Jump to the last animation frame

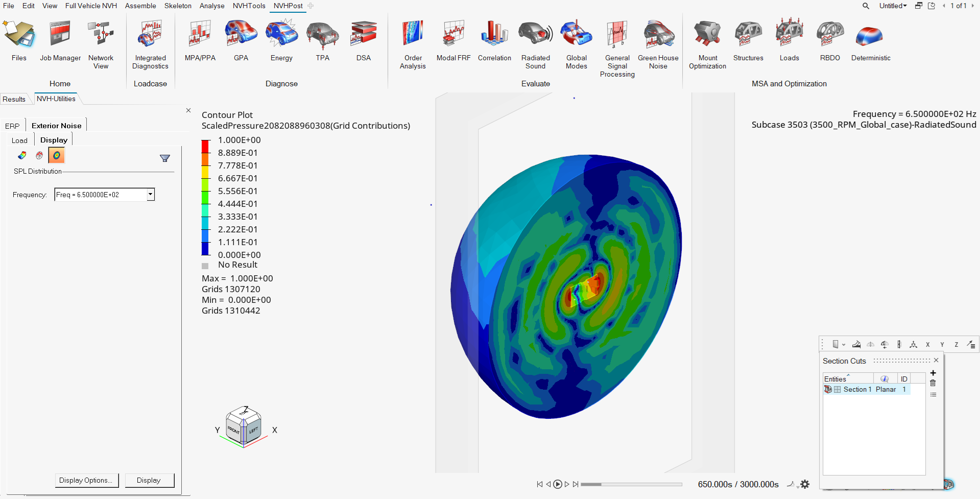click(576, 484)
